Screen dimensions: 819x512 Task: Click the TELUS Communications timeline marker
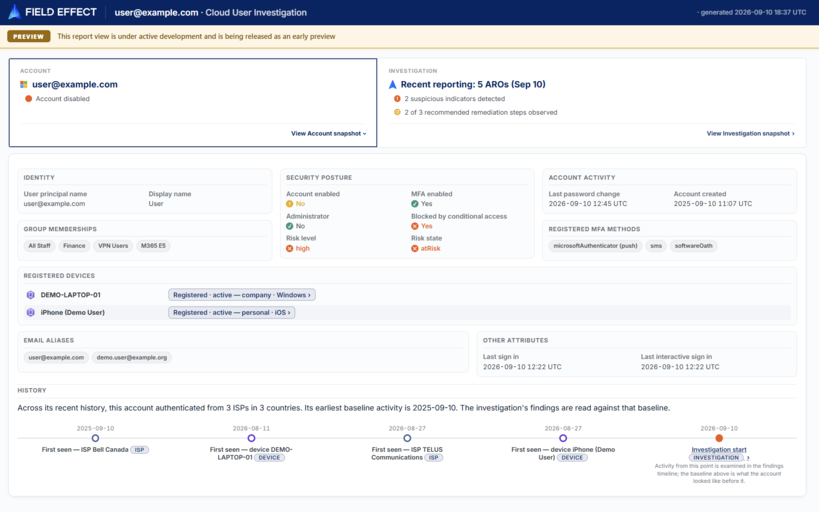pyautogui.click(x=407, y=438)
